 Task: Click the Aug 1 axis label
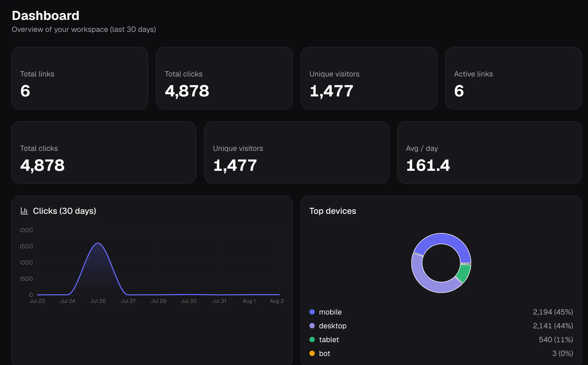coord(249,301)
